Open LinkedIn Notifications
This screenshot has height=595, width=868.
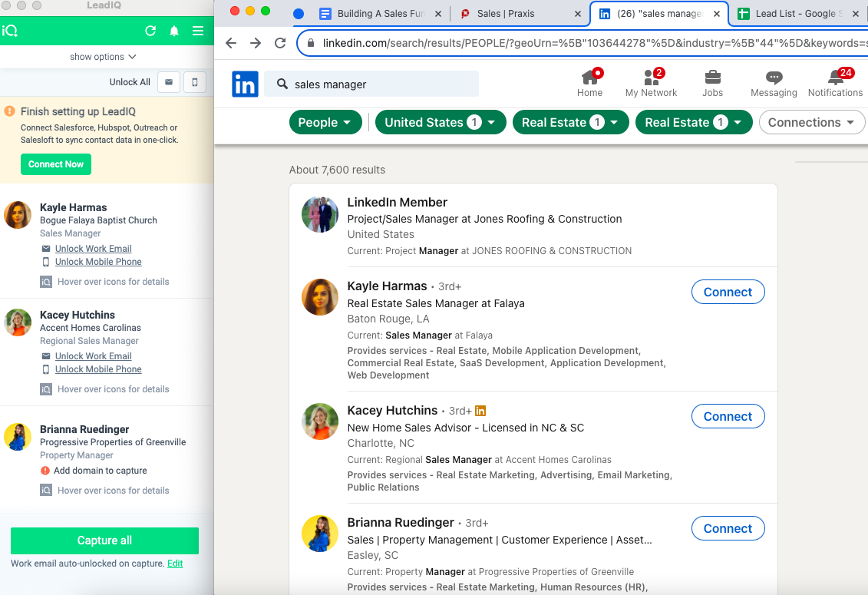pyautogui.click(x=835, y=84)
